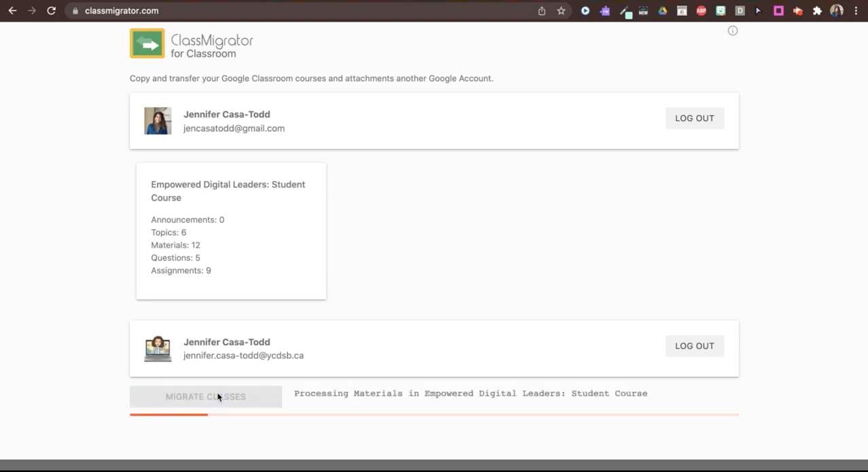
Task: Click the destination account avatar image
Action: click(x=158, y=348)
